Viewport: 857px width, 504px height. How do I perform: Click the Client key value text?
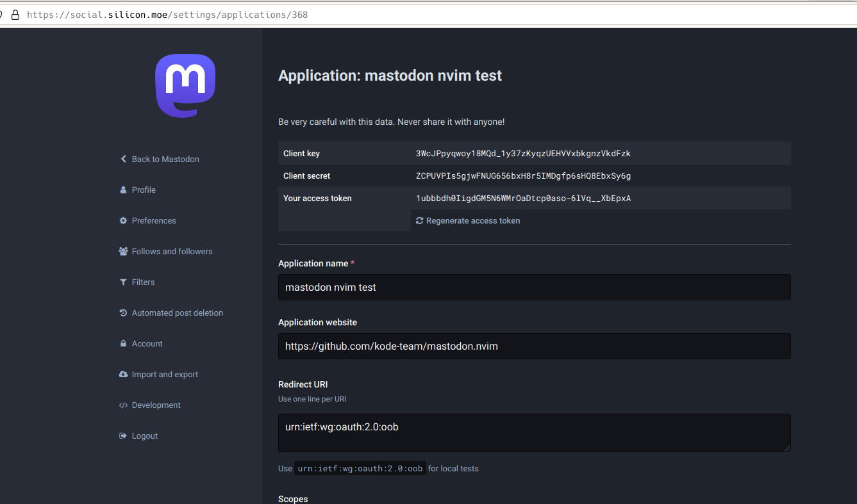(523, 154)
